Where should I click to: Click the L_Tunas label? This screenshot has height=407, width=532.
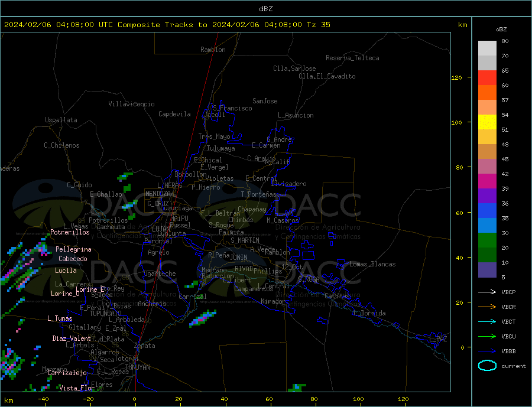tap(60, 318)
